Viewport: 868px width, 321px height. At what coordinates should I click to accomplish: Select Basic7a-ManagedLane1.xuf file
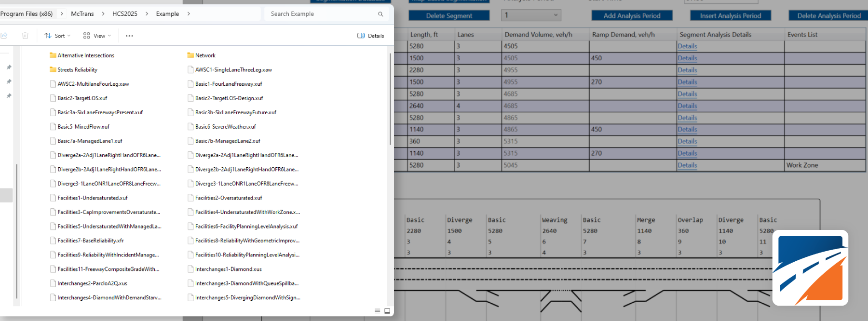86,141
